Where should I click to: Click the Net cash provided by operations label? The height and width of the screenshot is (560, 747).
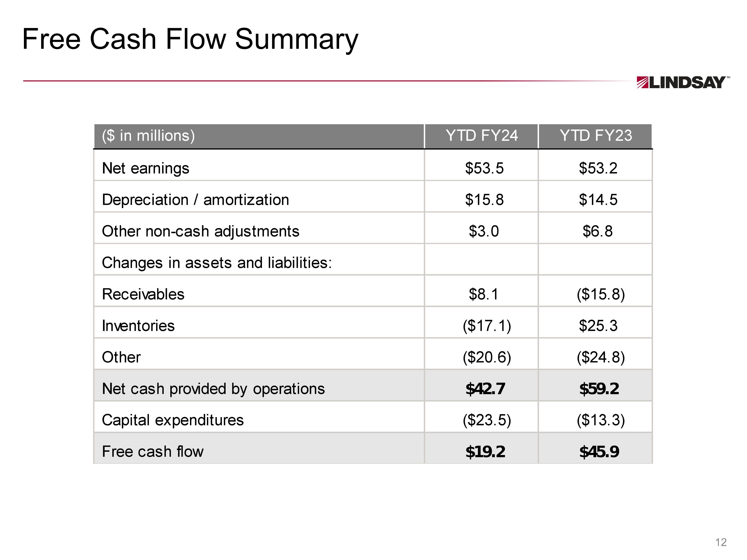(213, 389)
